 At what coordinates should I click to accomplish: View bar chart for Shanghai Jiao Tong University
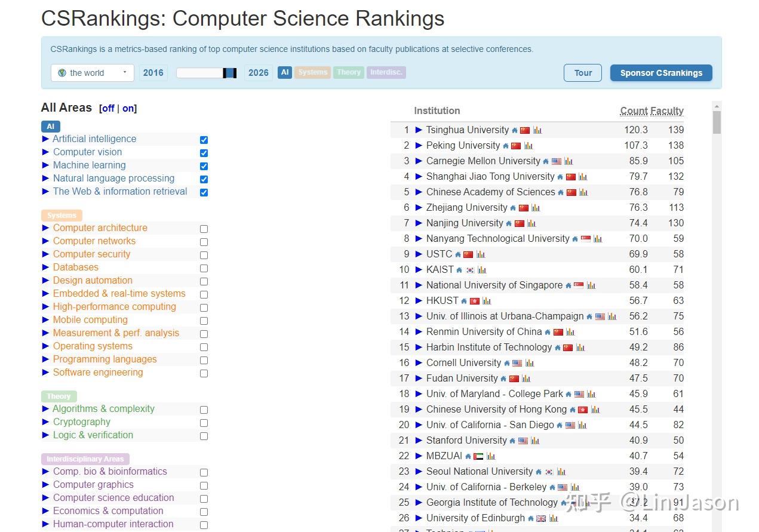point(583,177)
